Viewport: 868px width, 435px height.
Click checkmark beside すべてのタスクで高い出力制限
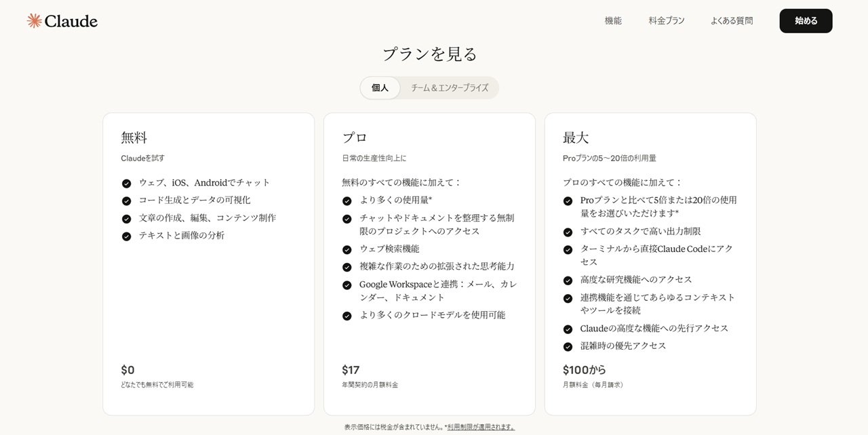point(568,232)
